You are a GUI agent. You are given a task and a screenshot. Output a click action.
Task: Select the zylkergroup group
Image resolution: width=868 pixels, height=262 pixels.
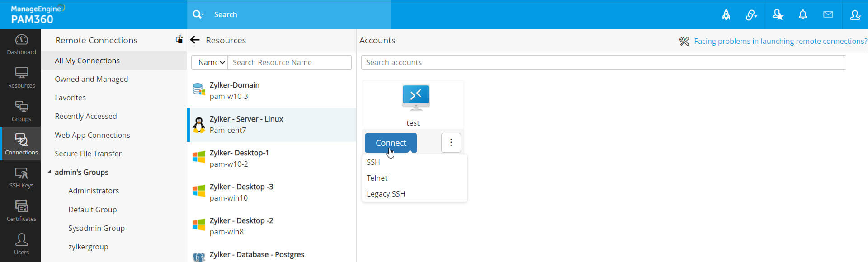(88, 247)
